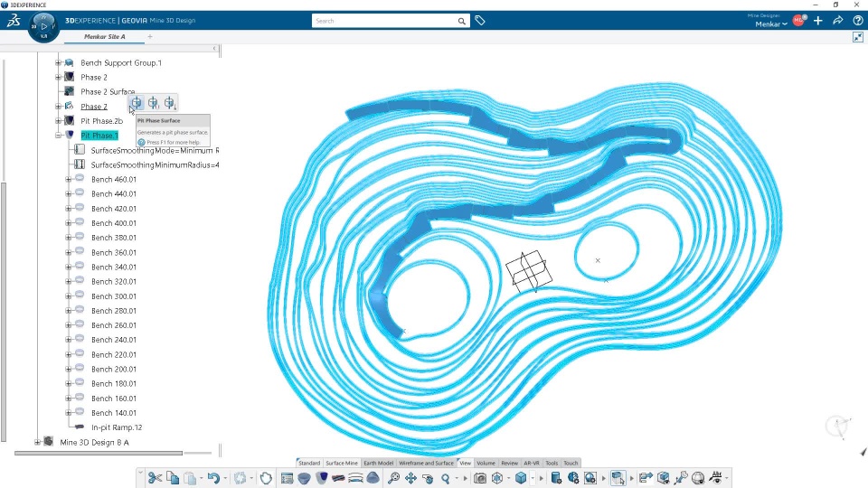
Task: Open the Menkar user dropdown
Action: (771, 23)
